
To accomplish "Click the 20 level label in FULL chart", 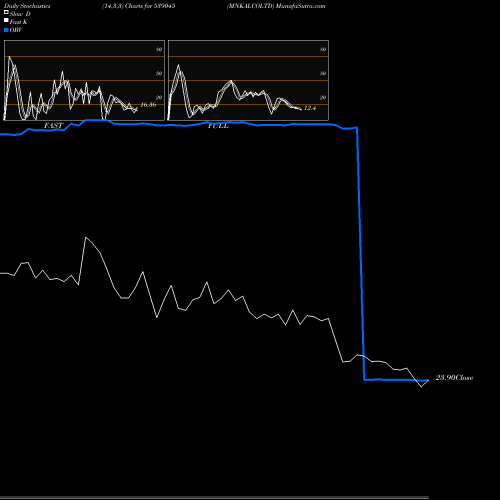I will click(x=323, y=97).
